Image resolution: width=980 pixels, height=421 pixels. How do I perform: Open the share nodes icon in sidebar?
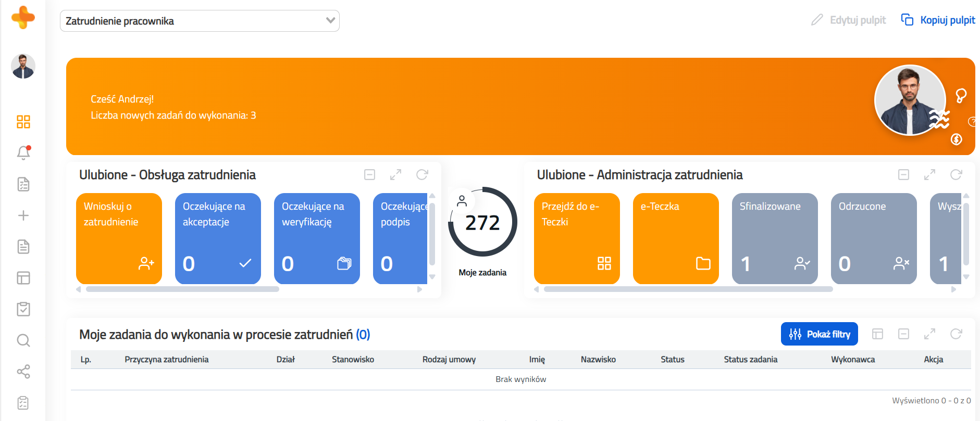pyautogui.click(x=23, y=372)
